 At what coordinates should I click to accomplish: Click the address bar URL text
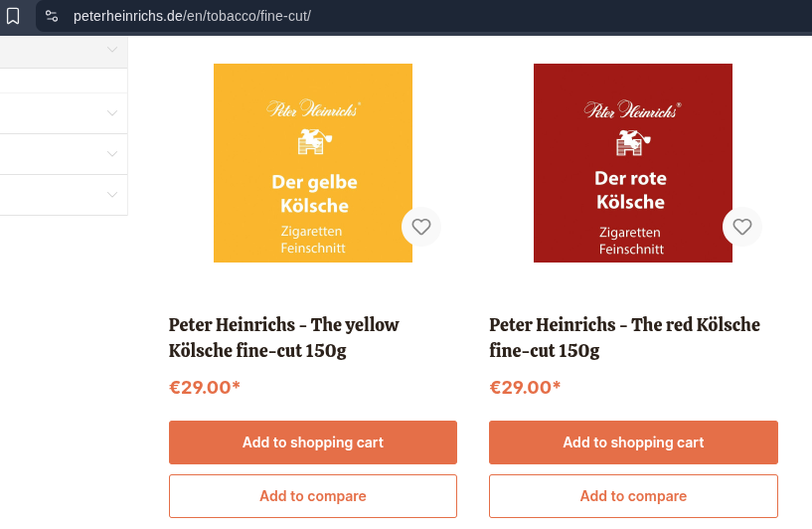click(x=192, y=16)
